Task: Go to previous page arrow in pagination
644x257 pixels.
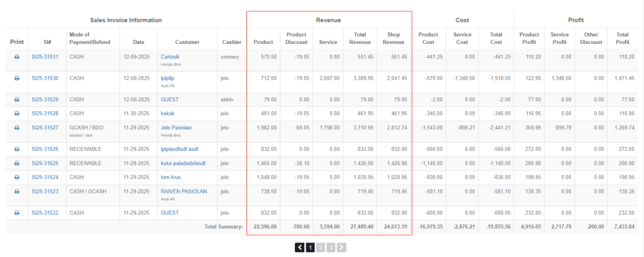Action: point(300,248)
